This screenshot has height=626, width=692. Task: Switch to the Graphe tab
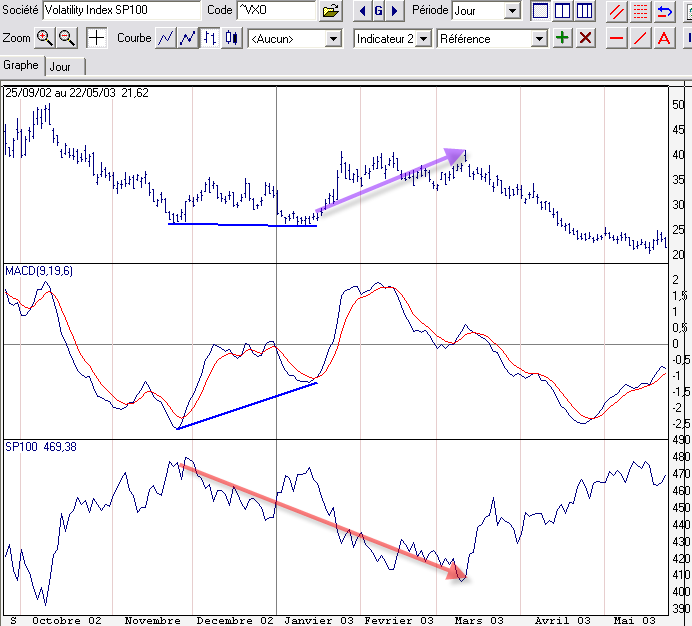pos(21,65)
